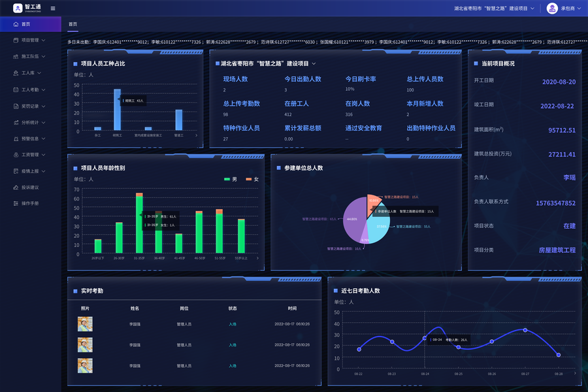This screenshot has height=392, width=588.
Task: Click the 31-35岁 bar in age chart
Action: [139, 223]
